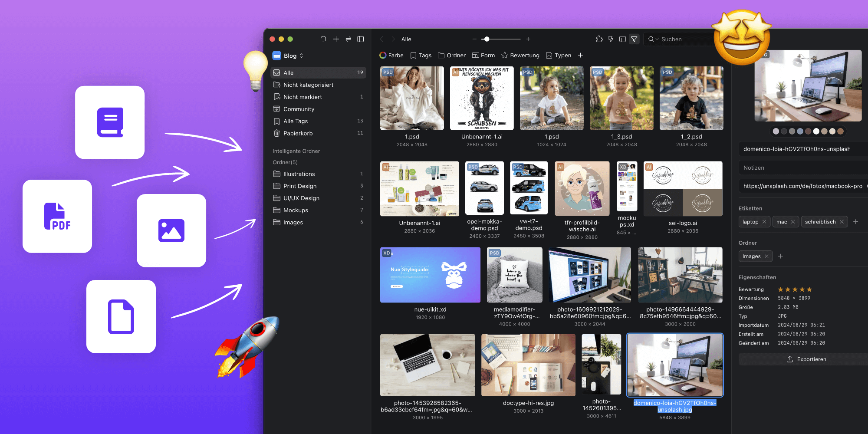Open the Mockups folder

[x=318, y=210]
